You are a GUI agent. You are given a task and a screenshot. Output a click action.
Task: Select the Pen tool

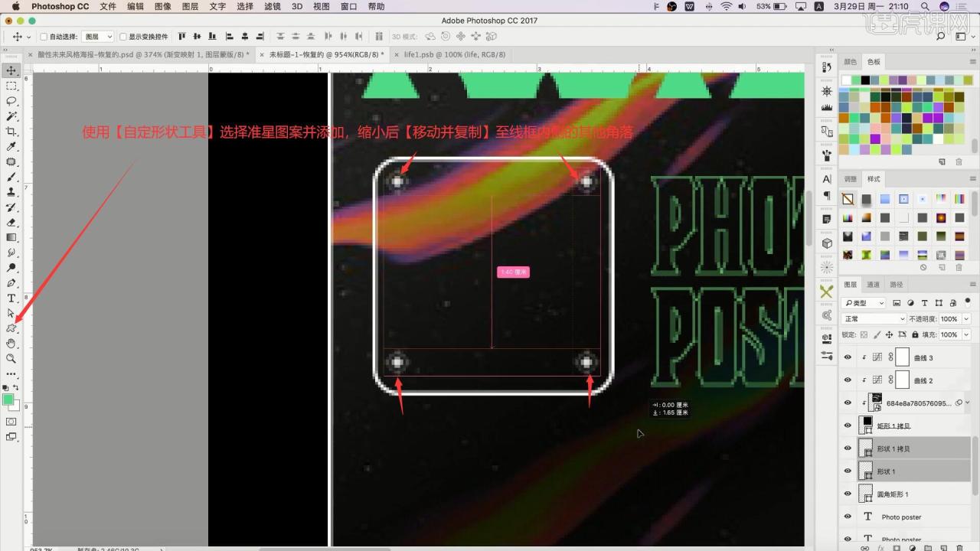(x=11, y=282)
